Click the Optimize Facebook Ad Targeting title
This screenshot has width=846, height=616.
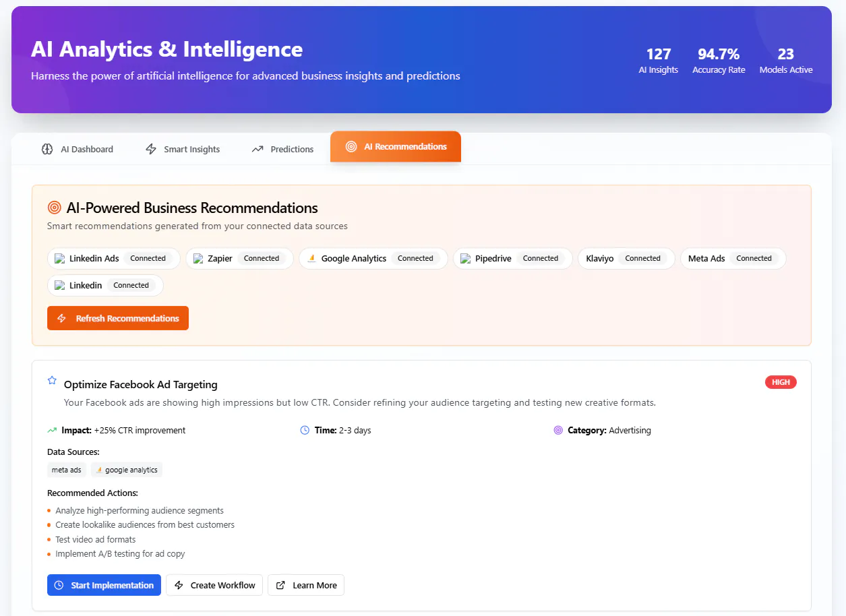[x=141, y=385]
